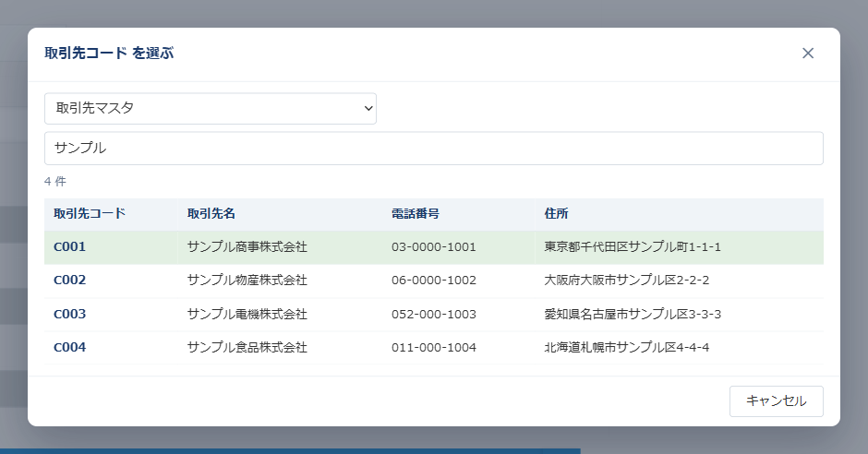Image resolution: width=868 pixels, height=454 pixels.
Task: Click address 東京都千代田区サンプル町1-1-1
Action: pos(633,246)
